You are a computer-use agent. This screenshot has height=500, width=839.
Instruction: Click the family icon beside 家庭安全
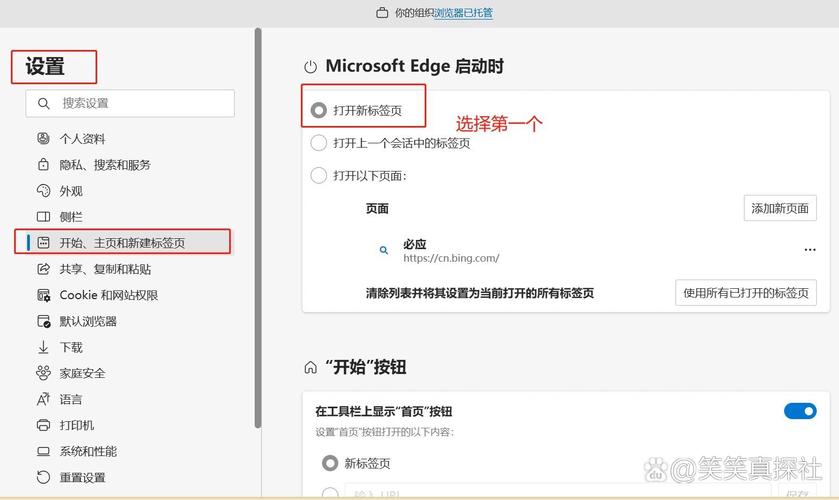43,373
